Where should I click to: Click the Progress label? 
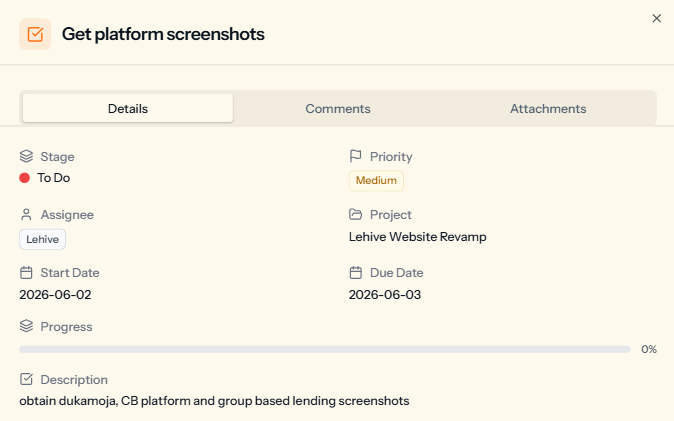(x=66, y=327)
